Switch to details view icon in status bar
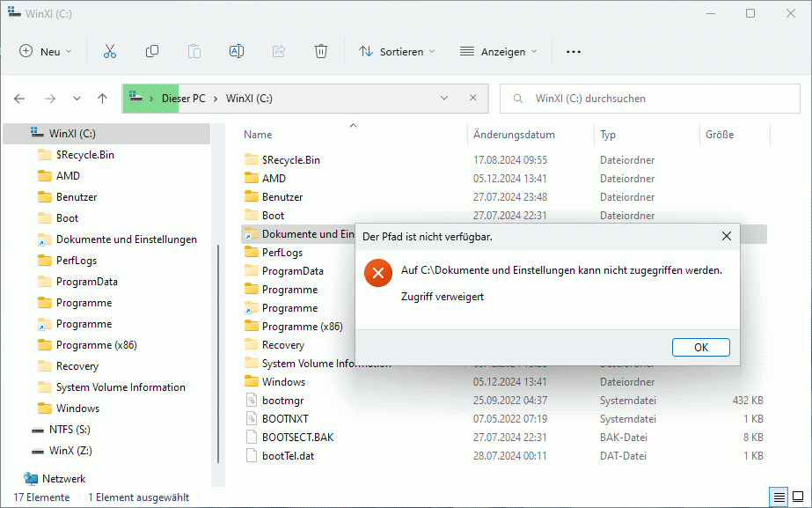Viewport: 812px width, 508px height. 779,497
